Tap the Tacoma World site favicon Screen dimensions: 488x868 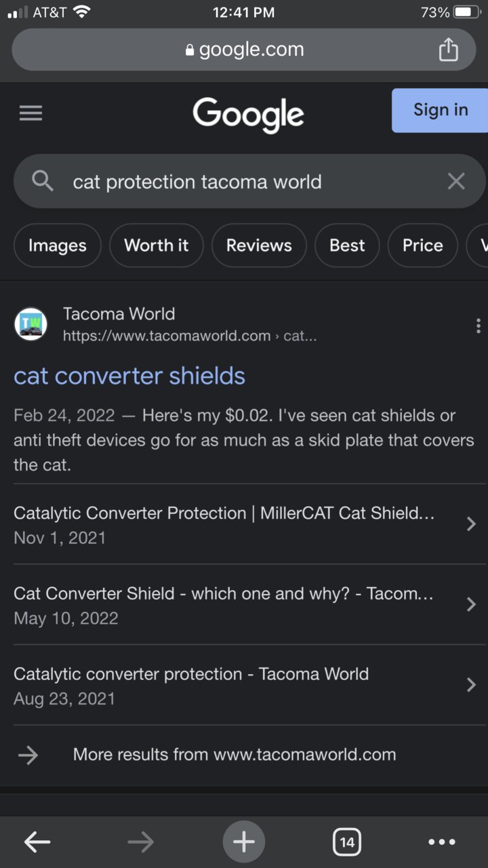click(31, 324)
